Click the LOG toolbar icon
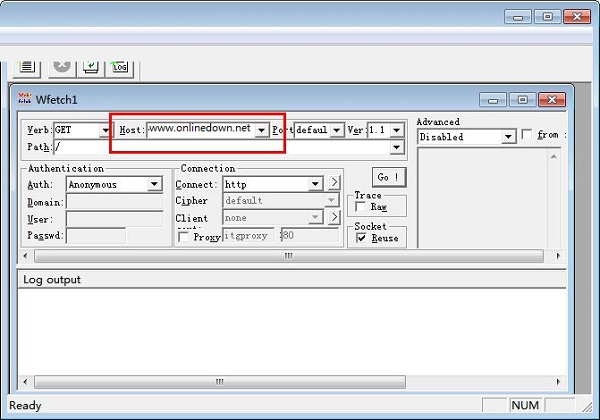This screenshot has height=420, width=600. click(x=119, y=68)
